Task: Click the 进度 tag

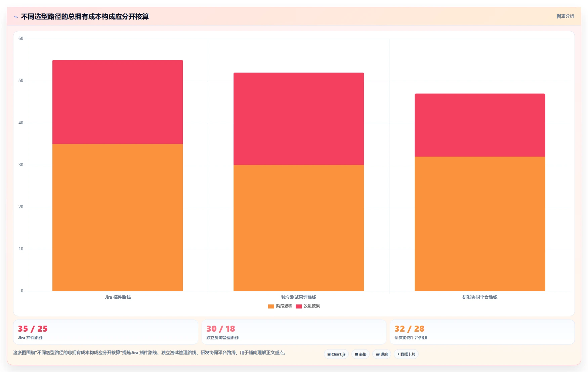Action: pyautogui.click(x=382, y=354)
